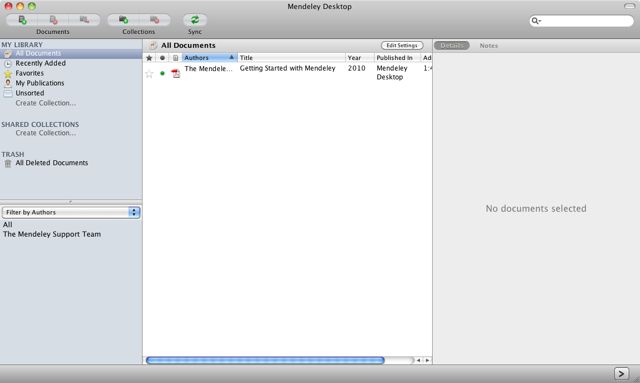Click the All Documents icon in sidebar
The width and height of the screenshot is (640, 383).
click(8, 54)
